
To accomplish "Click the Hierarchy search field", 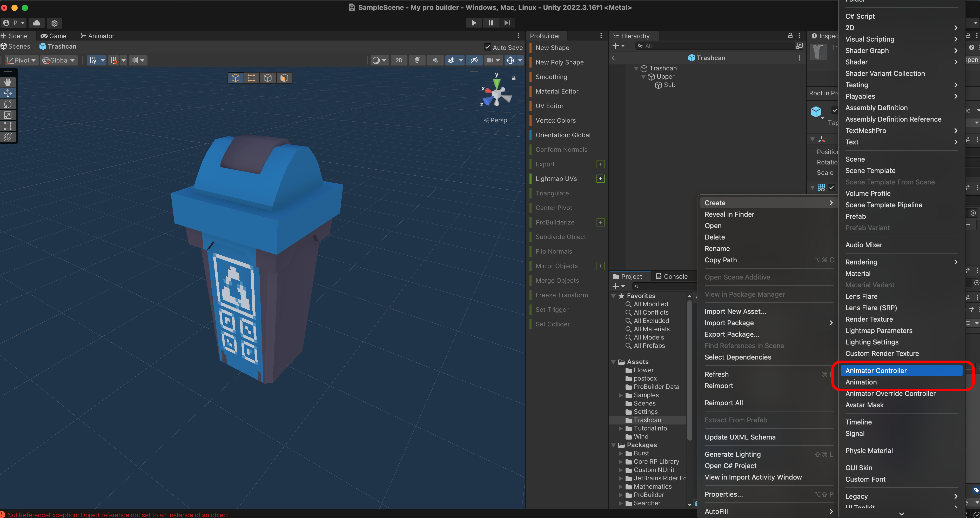I will [x=715, y=46].
